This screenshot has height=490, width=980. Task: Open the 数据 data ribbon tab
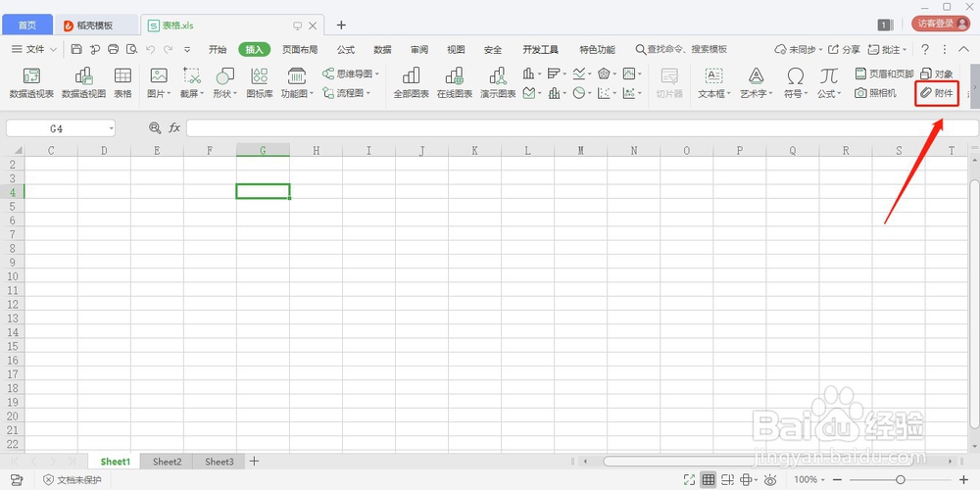382,49
